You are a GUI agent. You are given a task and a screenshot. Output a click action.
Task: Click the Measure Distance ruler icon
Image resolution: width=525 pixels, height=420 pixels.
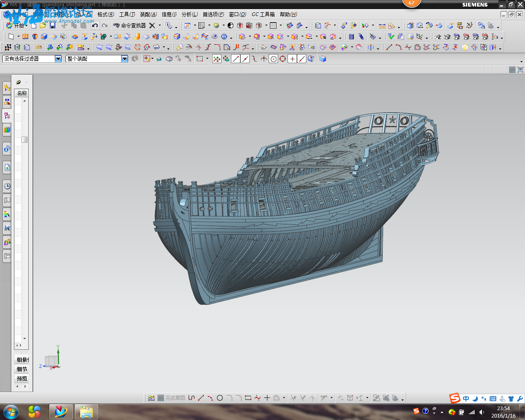point(382,25)
